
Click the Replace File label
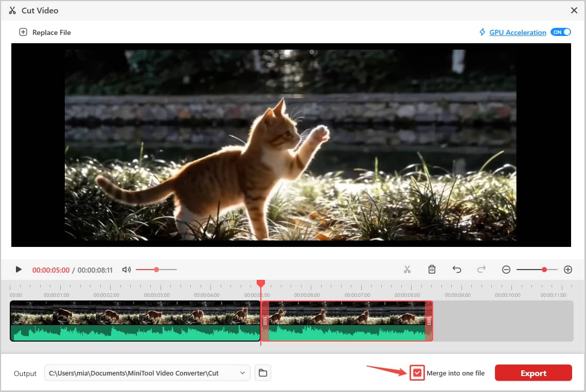click(x=51, y=32)
